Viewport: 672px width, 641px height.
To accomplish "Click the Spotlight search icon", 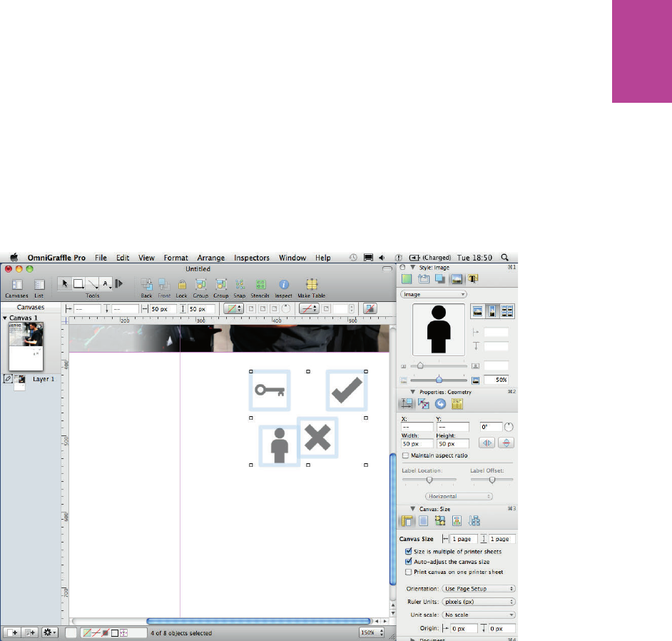I will tap(505, 257).
